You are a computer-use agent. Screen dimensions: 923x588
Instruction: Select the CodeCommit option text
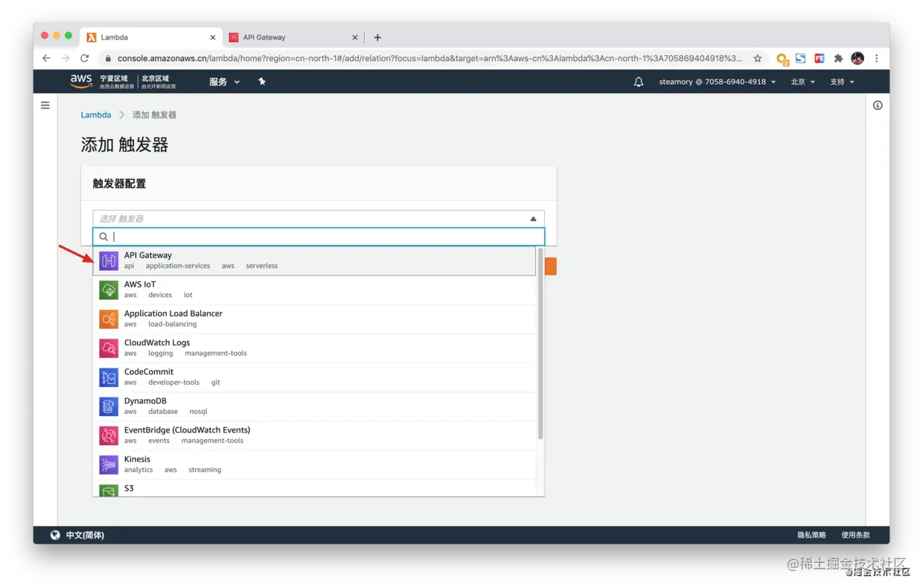click(149, 371)
